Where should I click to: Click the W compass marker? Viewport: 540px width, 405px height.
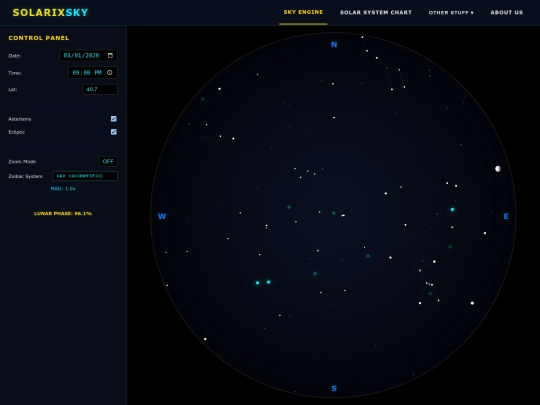(x=162, y=216)
